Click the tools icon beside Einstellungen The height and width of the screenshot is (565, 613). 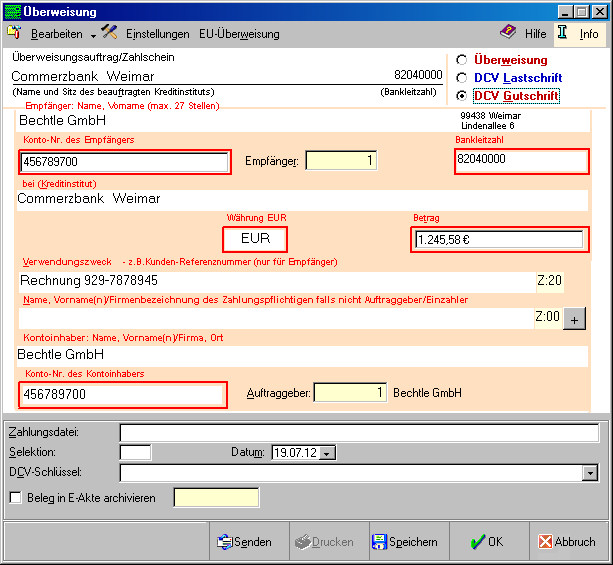[x=109, y=33]
